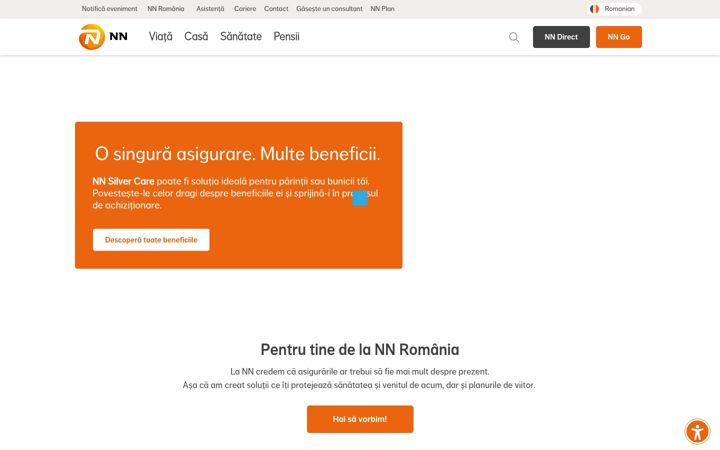Open the Asistență link
This screenshot has height=450, width=720.
210,9
